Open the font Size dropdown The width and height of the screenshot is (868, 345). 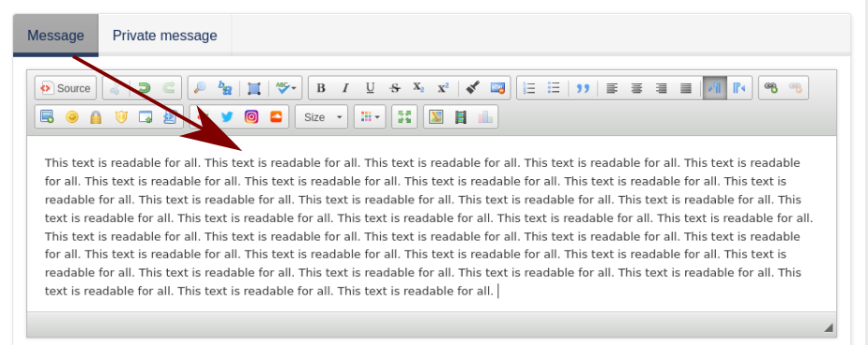322,116
